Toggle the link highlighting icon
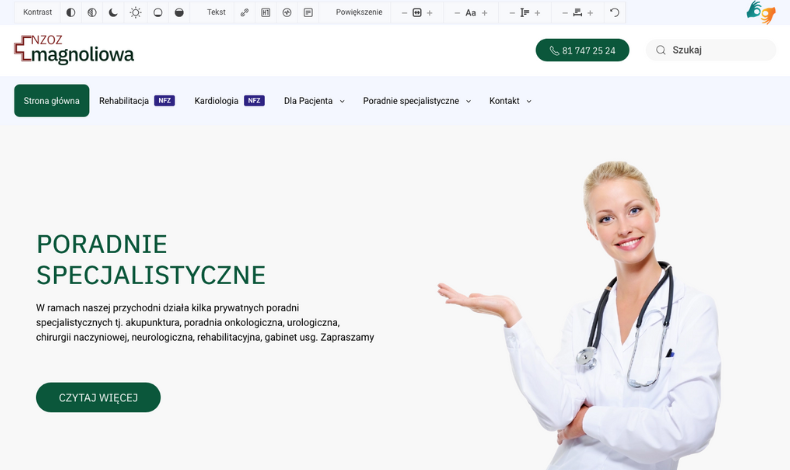Image resolution: width=790 pixels, height=470 pixels. click(244, 13)
